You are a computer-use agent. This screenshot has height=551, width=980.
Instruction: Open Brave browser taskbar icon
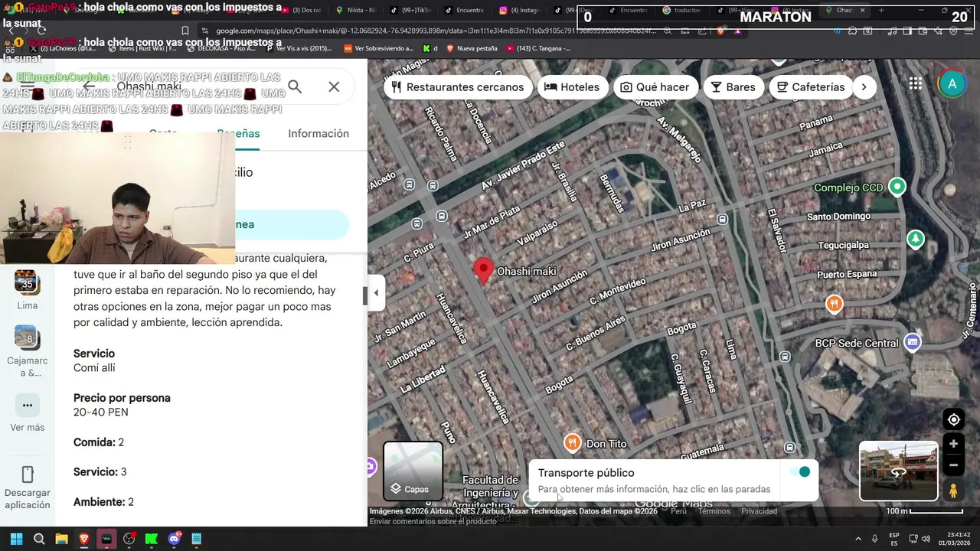click(83, 539)
